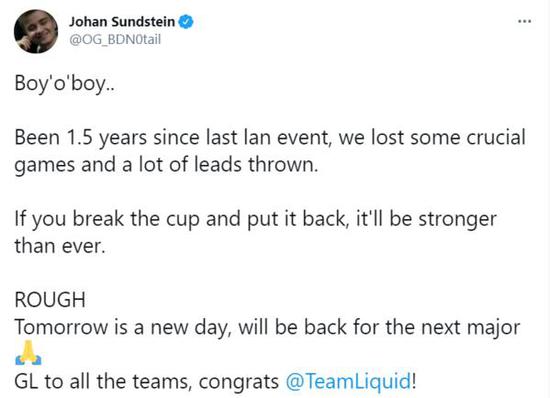The width and height of the screenshot is (550, 398).
Task: Open Johan Sundstein's profile picture
Action: [x=36, y=31]
